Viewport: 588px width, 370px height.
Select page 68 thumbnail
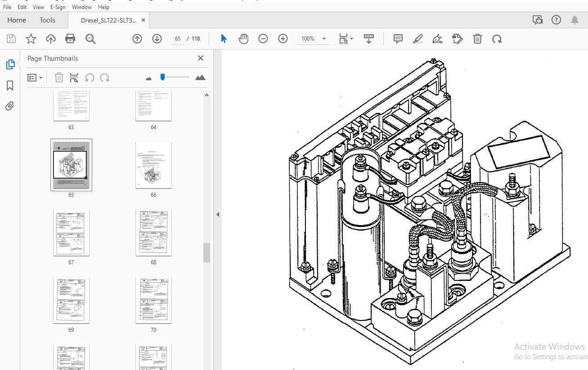(x=153, y=232)
